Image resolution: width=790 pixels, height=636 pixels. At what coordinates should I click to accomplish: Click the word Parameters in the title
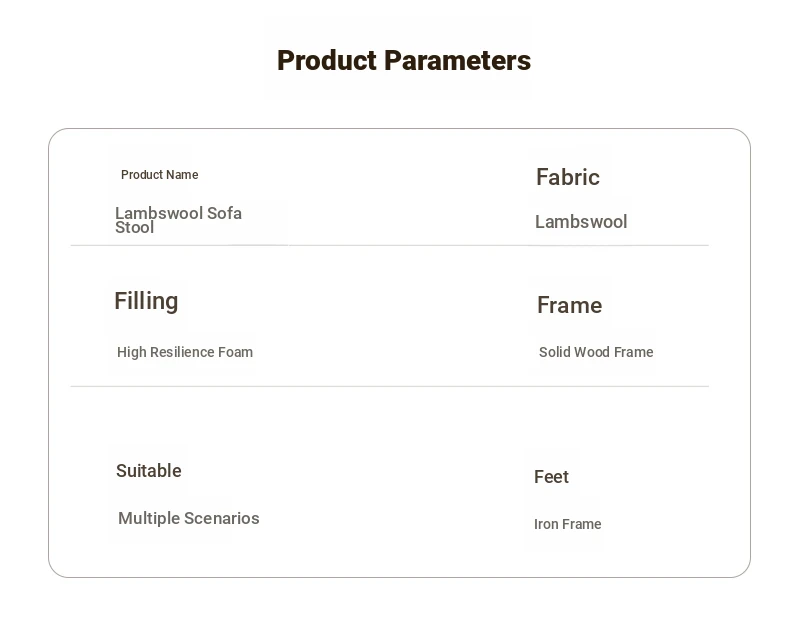coord(457,60)
